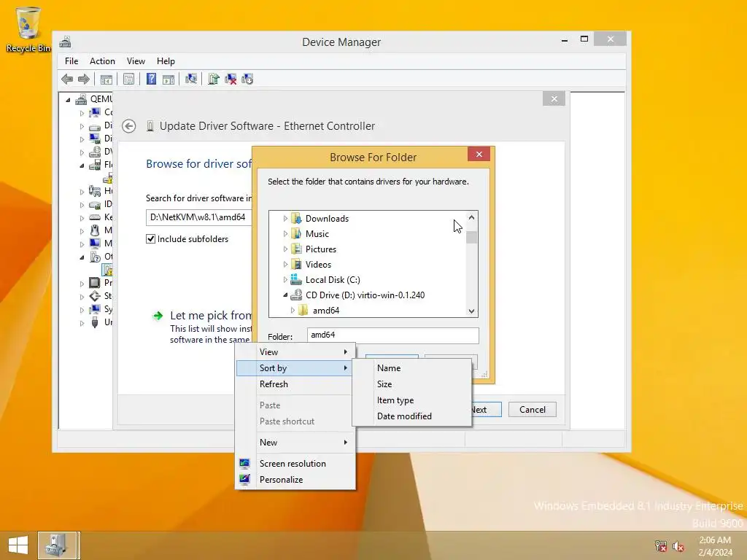Sort by Item type

coord(412,400)
